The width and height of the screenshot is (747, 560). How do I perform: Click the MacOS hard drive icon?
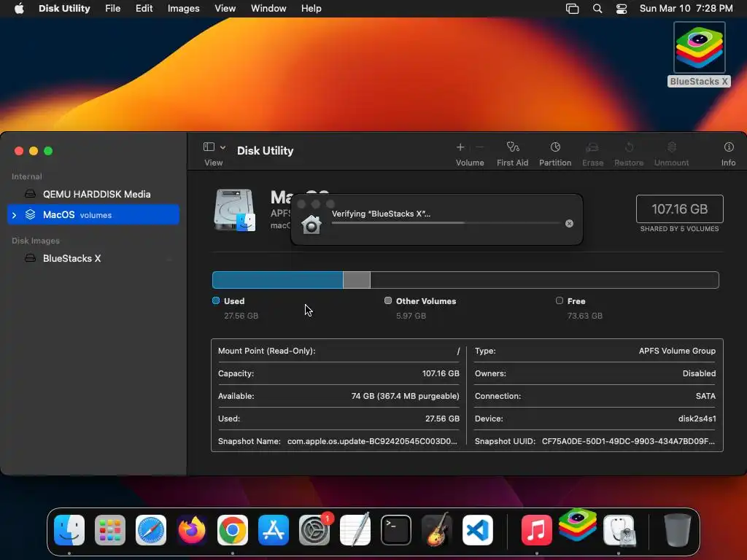pos(235,210)
